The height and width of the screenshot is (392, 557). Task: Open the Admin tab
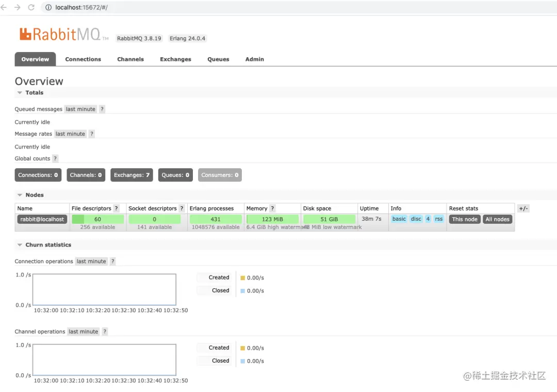(254, 59)
